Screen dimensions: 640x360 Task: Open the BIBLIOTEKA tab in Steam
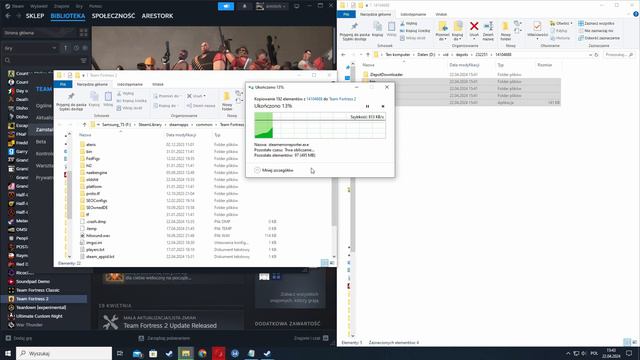(68, 16)
